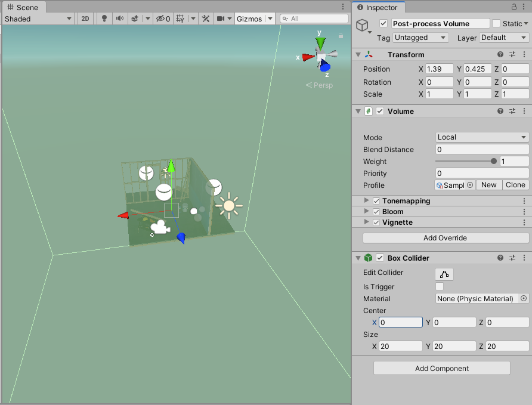Screen dimensions: 532x405
Task: Open the Shaded draw mode dropdown
Action: [x=38, y=18]
